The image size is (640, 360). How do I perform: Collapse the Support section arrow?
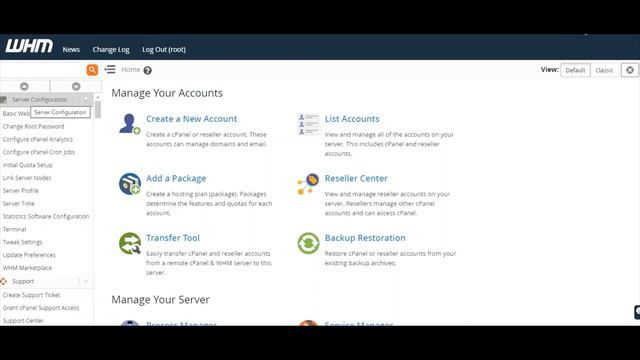(x=86, y=281)
